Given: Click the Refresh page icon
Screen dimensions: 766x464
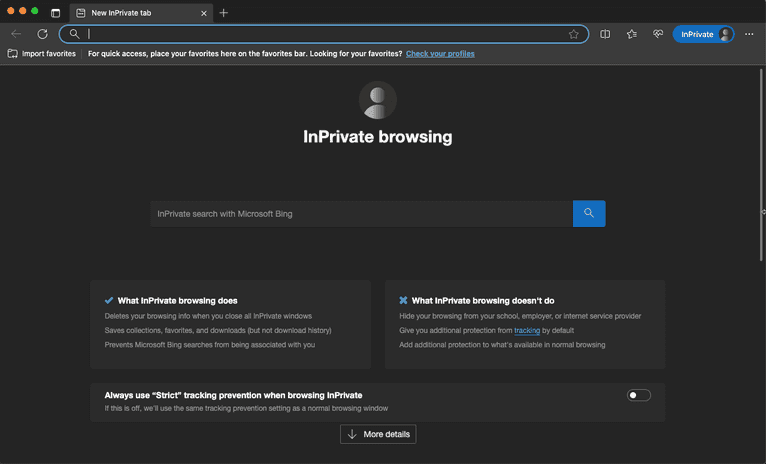Looking at the screenshot, I should 42,34.
